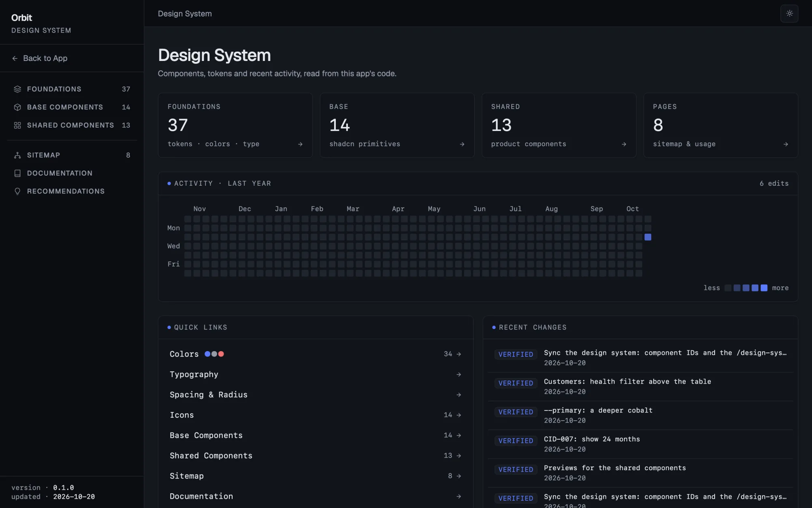This screenshot has width=812, height=508.
Task: Click the Shared Components grid icon
Action: coord(17,125)
